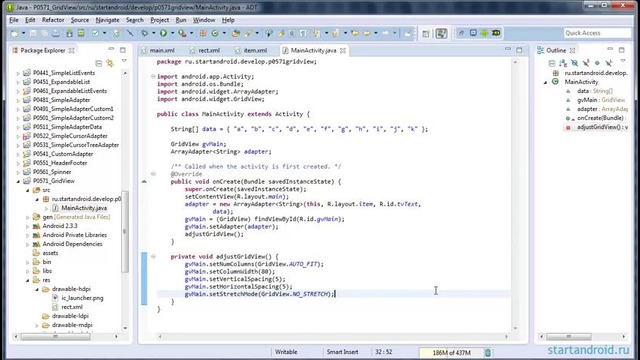This screenshot has height=360, width=640.
Task: Open the Window menu
Action: pos(204,20)
